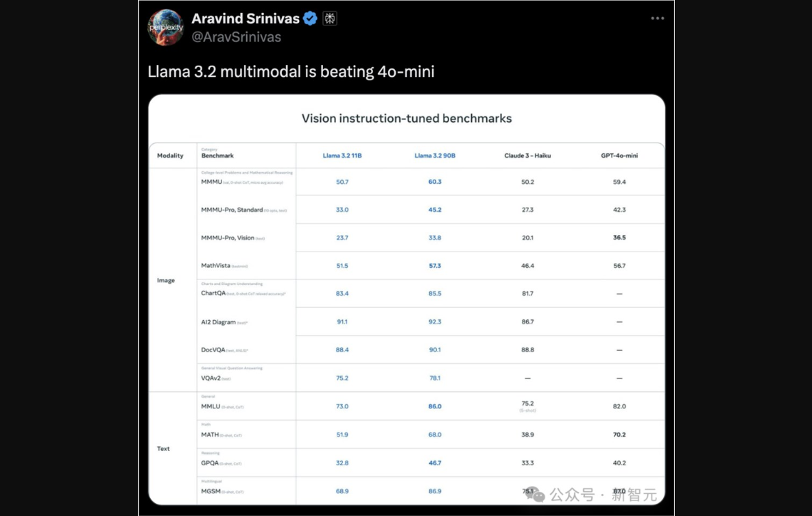The height and width of the screenshot is (516, 812).
Task: Select the Llama 3.2 11B column header
Action: tap(342, 156)
